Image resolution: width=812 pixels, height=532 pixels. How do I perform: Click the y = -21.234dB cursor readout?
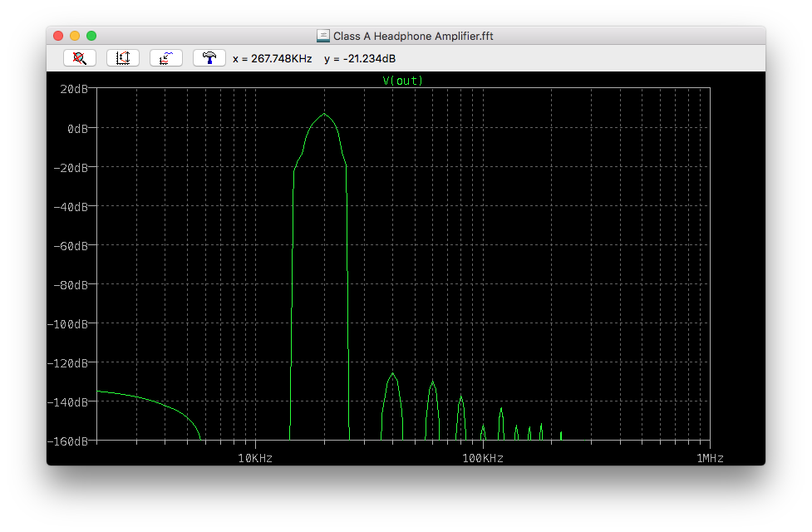tap(360, 58)
